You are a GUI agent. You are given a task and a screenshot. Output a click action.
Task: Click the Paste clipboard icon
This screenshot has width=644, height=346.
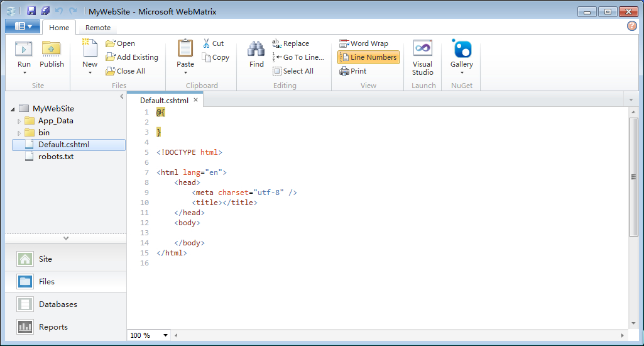click(185, 48)
